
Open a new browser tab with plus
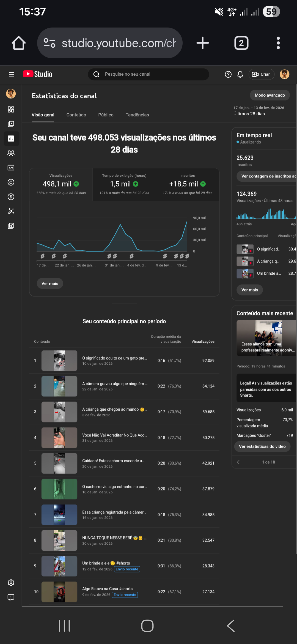pyautogui.click(x=203, y=43)
